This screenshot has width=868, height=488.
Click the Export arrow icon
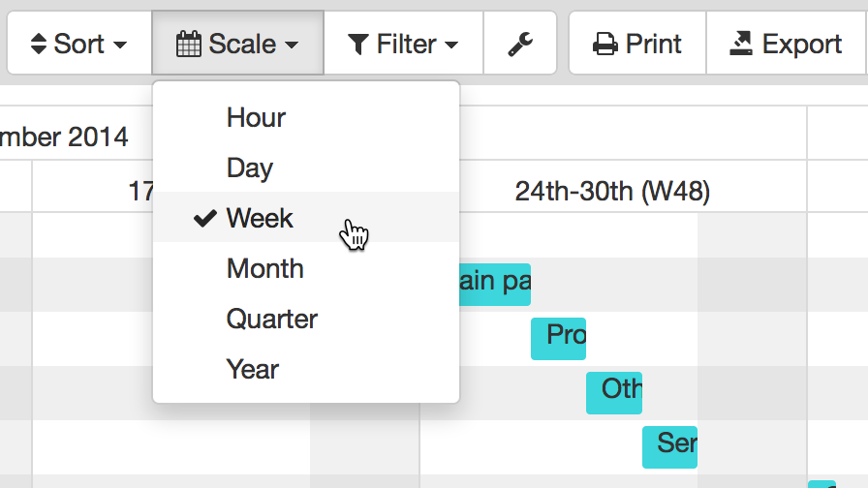(741, 43)
